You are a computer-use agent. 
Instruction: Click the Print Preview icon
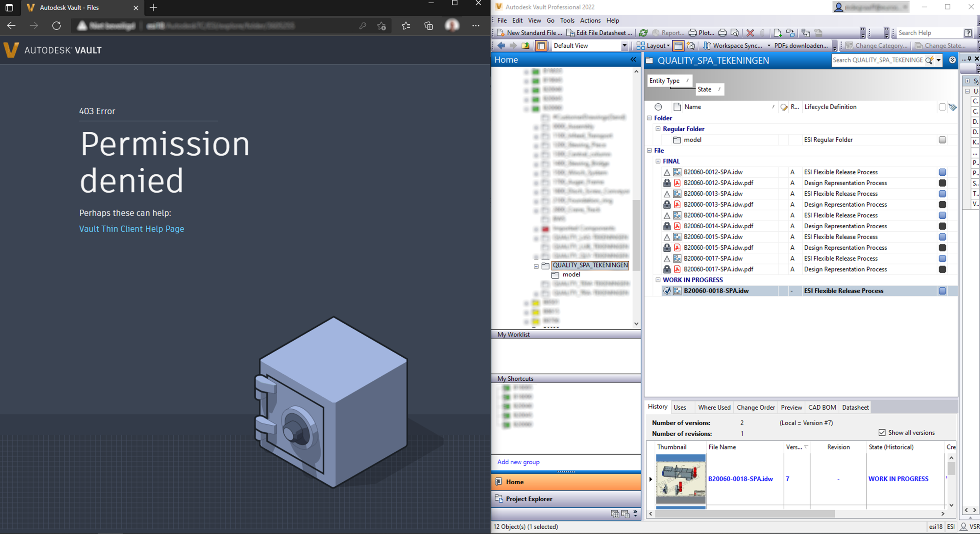pos(735,33)
